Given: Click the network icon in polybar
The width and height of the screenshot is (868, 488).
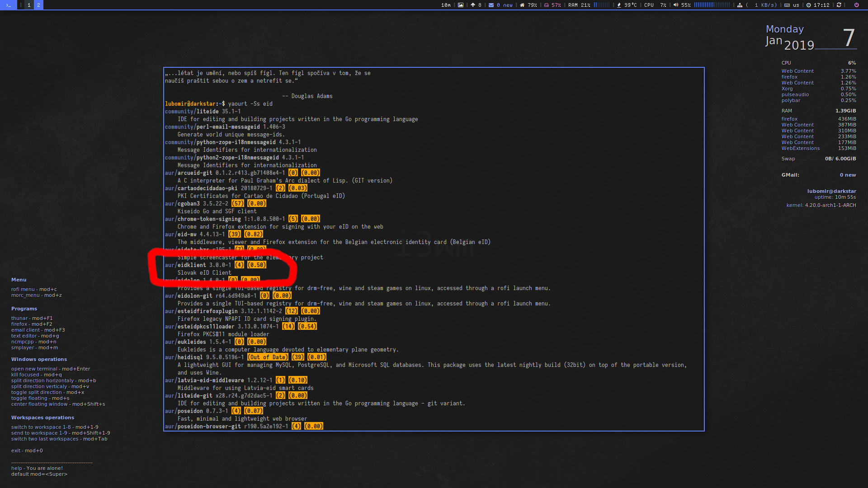Looking at the screenshot, I should coord(740,5).
